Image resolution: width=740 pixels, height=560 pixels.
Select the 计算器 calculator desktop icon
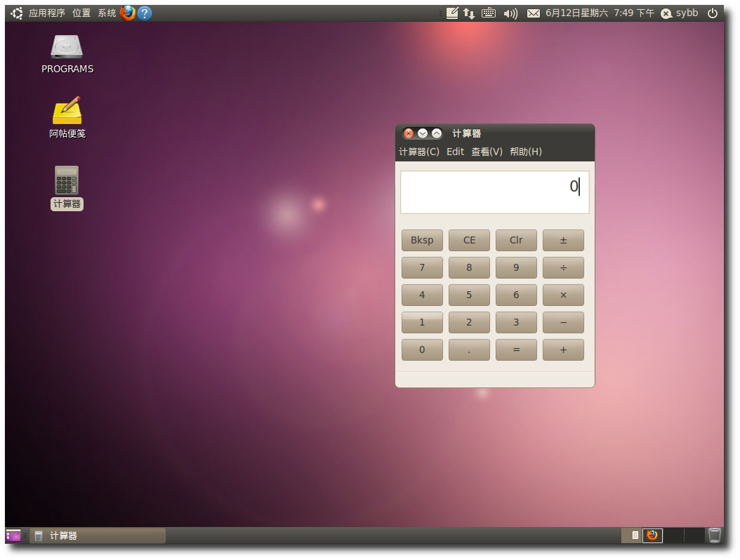[x=67, y=188]
